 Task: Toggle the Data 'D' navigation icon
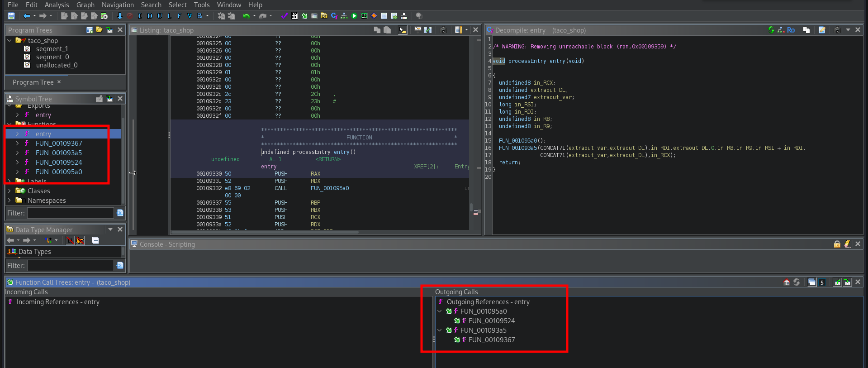(150, 16)
